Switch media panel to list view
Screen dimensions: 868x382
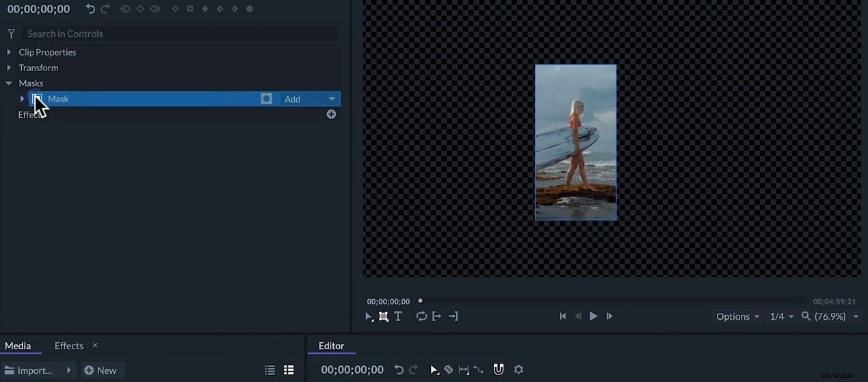coord(271,370)
